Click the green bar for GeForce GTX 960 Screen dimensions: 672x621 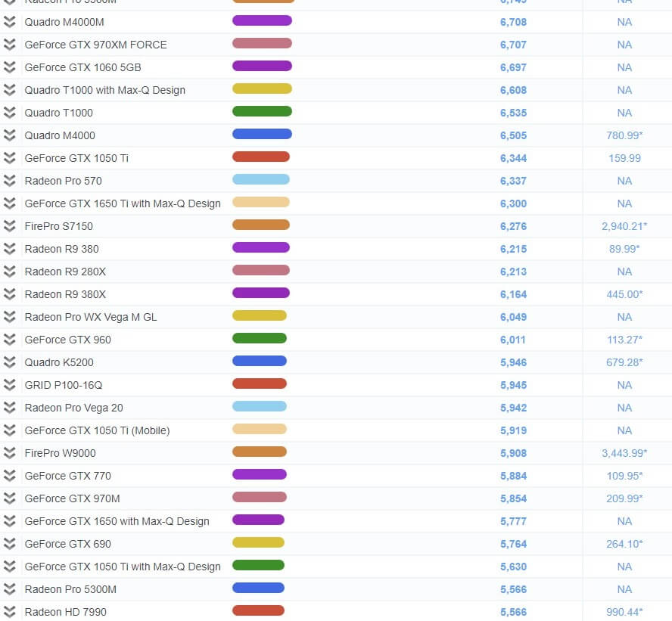[x=260, y=338]
